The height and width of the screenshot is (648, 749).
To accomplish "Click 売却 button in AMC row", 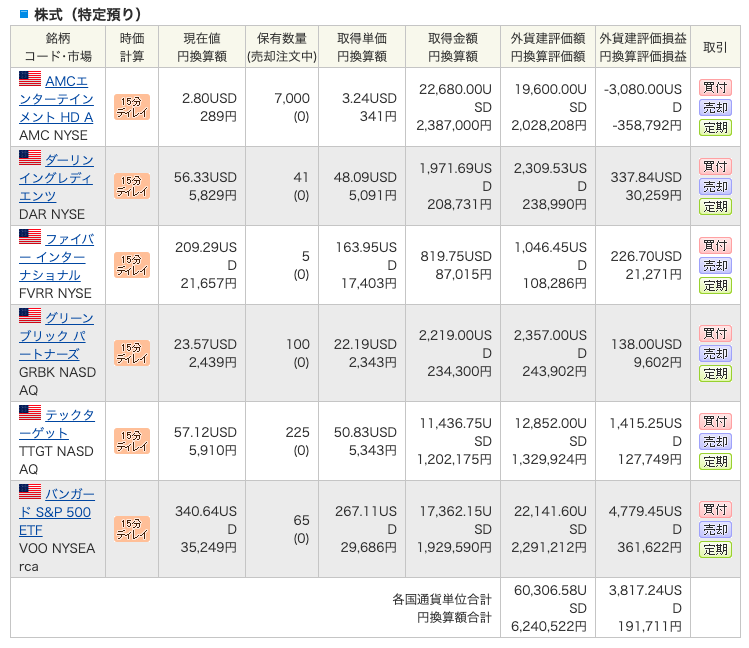I will click(x=715, y=107).
